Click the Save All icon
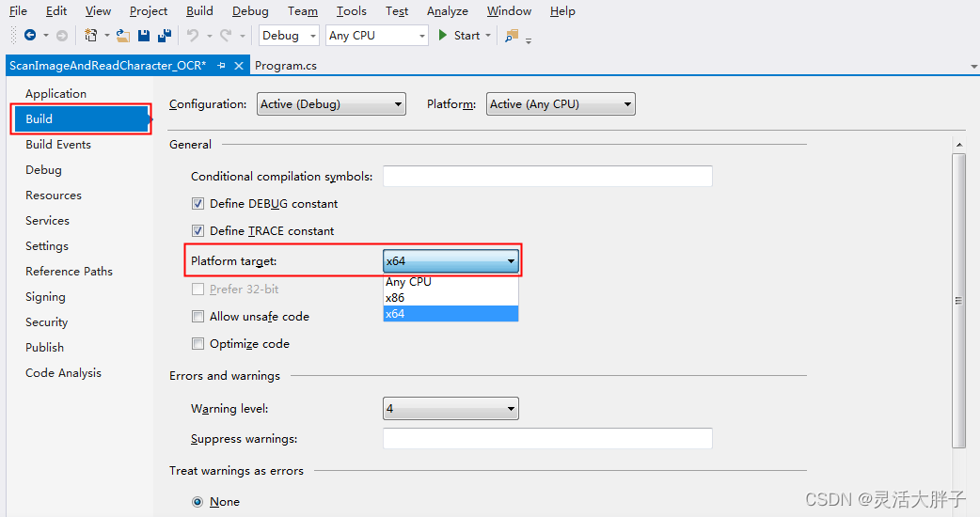The image size is (980, 517). (165, 36)
